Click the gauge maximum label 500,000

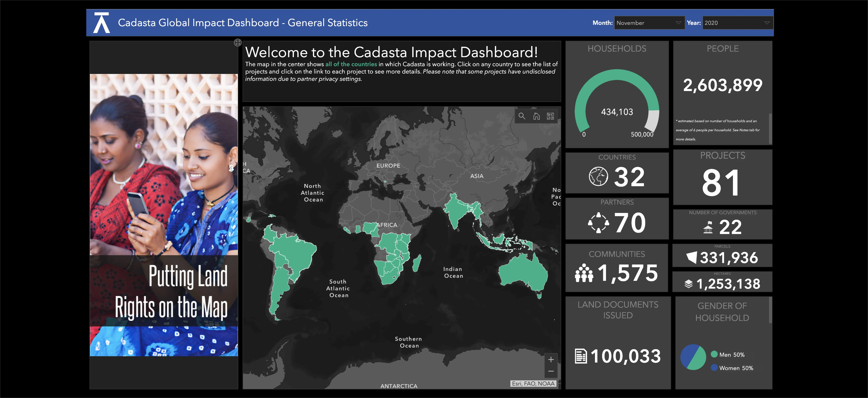tap(642, 134)
